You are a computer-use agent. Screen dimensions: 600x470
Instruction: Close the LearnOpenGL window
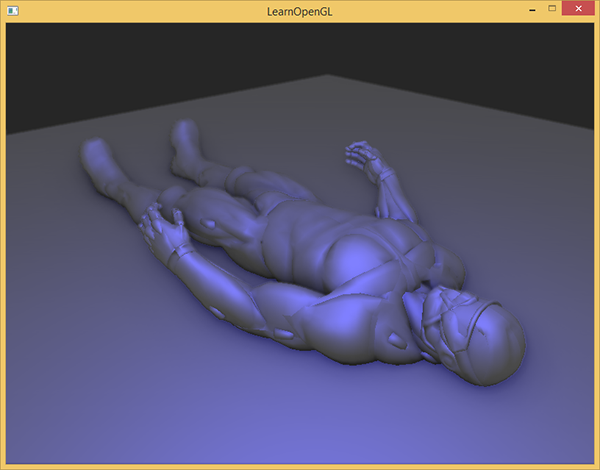(x=579, y=9)
